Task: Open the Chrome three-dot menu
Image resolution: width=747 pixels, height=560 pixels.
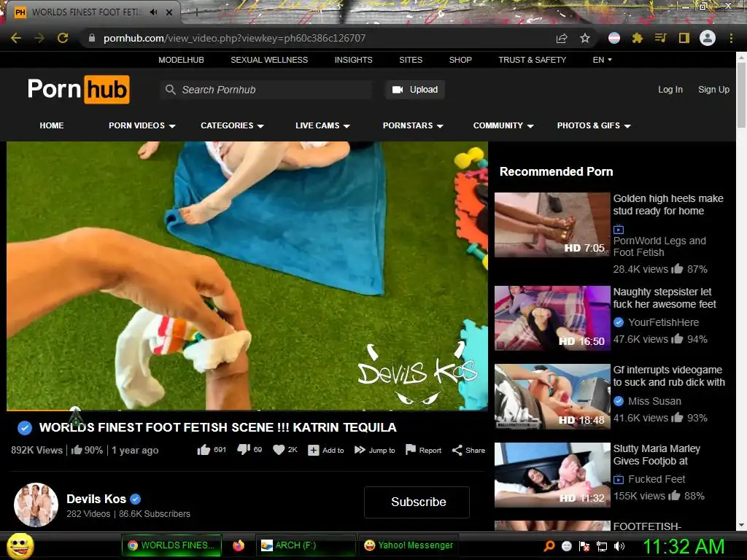Action: [731, 38]
